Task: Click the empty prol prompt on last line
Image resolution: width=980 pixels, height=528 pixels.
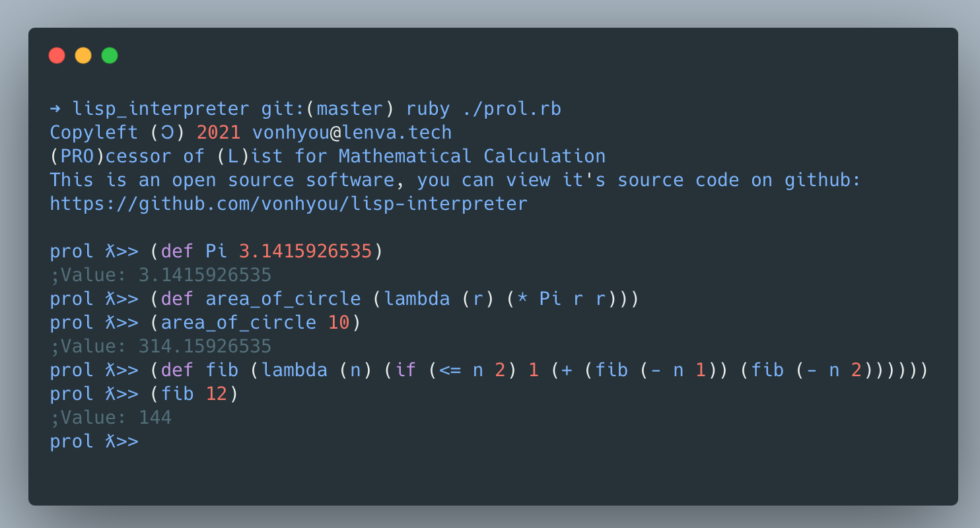Action: coord(94,441)
